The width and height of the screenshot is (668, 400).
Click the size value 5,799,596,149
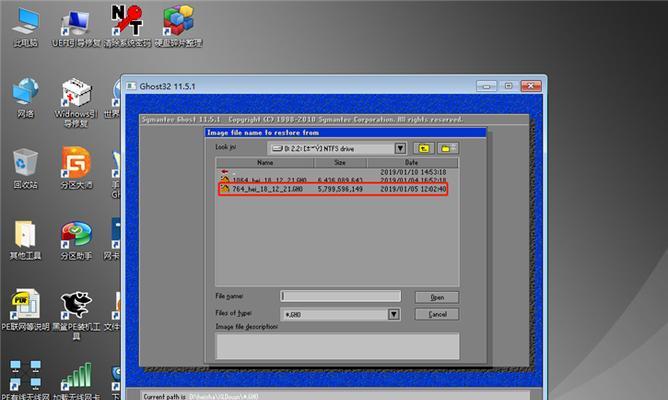tap(340, 189)
